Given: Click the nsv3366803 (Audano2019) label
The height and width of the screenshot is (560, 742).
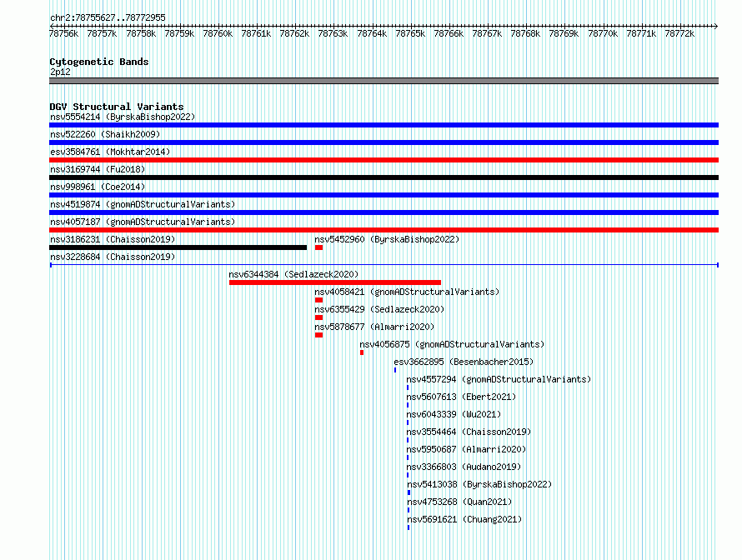Looking at the screenshot, I should [x=464, y=467].
